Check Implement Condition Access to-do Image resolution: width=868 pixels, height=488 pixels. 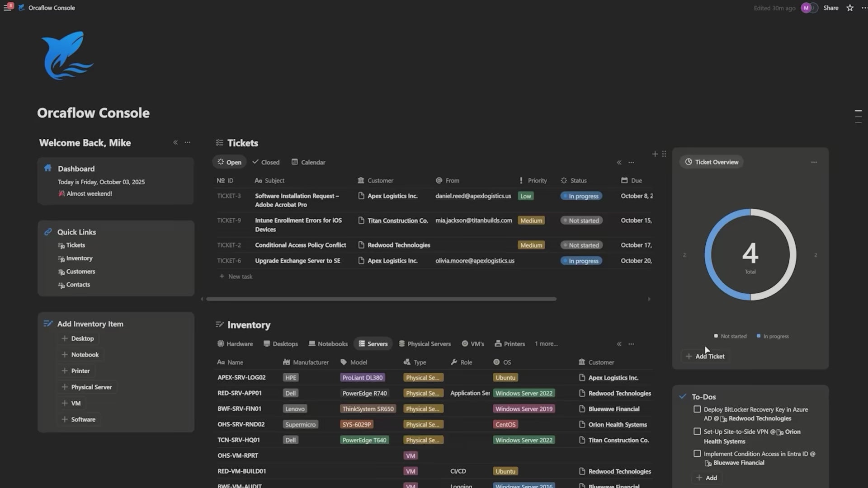[697, 454]
